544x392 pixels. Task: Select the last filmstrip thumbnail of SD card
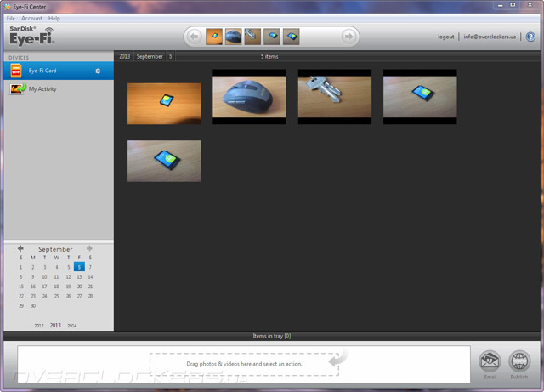point(291,37)
